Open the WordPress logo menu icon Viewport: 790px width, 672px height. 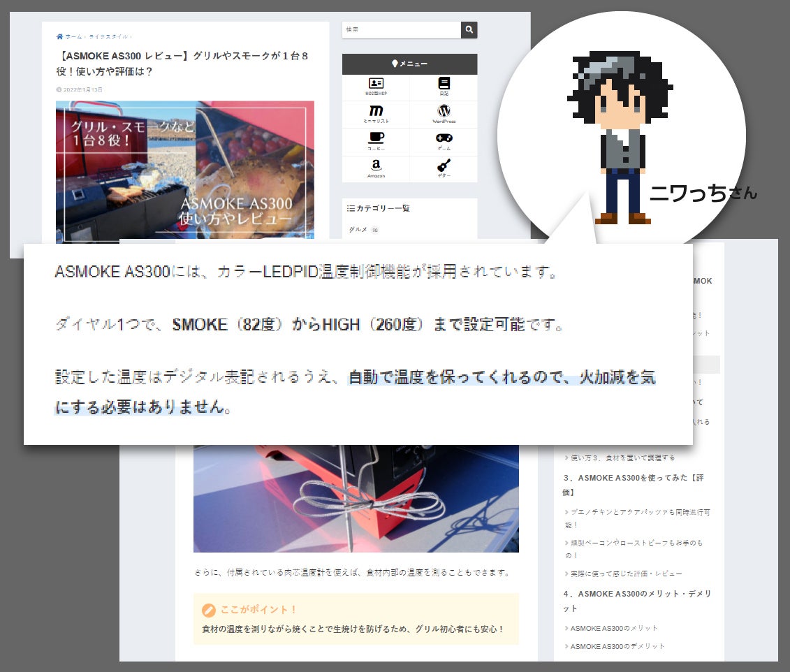click(444, 111)
